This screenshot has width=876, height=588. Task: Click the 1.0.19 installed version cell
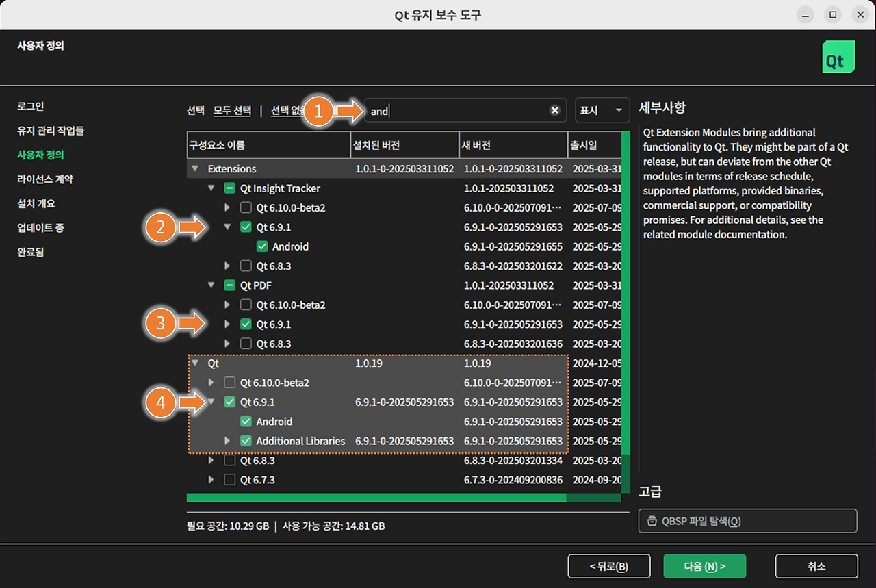click(x=369, y=363)
